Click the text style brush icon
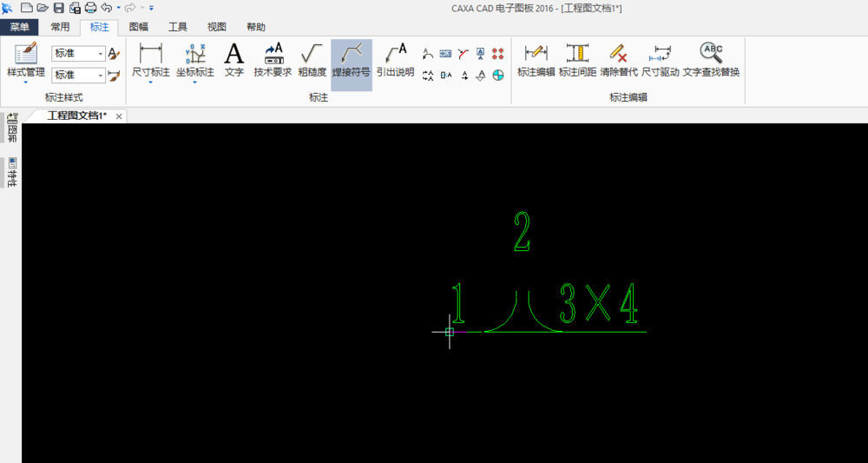Image resolution: width=868 pixels, height=463 pixels. point(114,54)
